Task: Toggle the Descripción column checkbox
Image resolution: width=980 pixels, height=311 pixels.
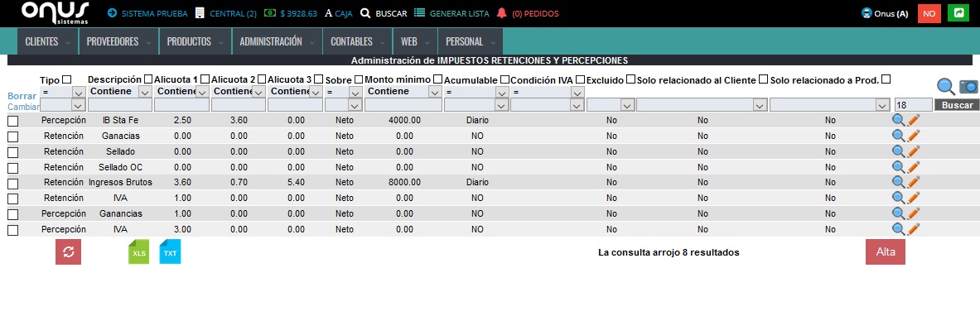Action: (x=148, y=79)
